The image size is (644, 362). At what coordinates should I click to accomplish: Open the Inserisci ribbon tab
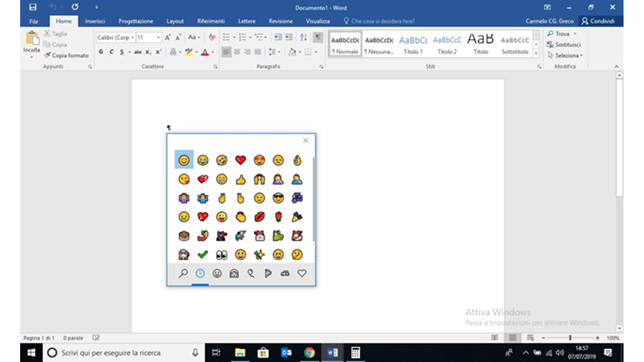[x=95, y=21]
